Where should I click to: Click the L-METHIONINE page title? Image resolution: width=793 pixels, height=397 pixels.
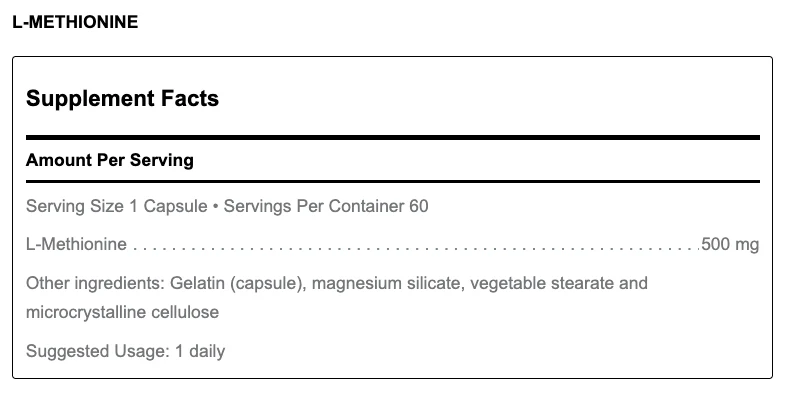pos(75,22)
